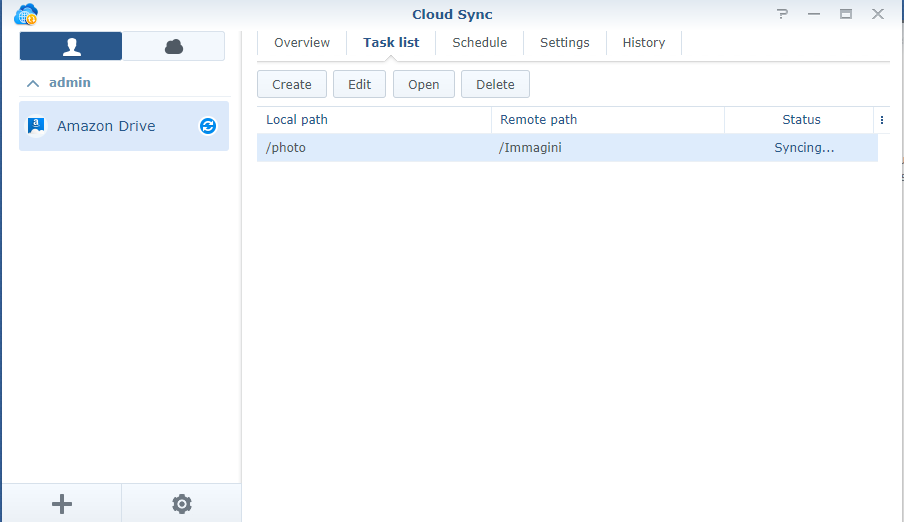Click the Cloud Sync app logo icon
The image size is (904, 522).
[x=26, y=15]
